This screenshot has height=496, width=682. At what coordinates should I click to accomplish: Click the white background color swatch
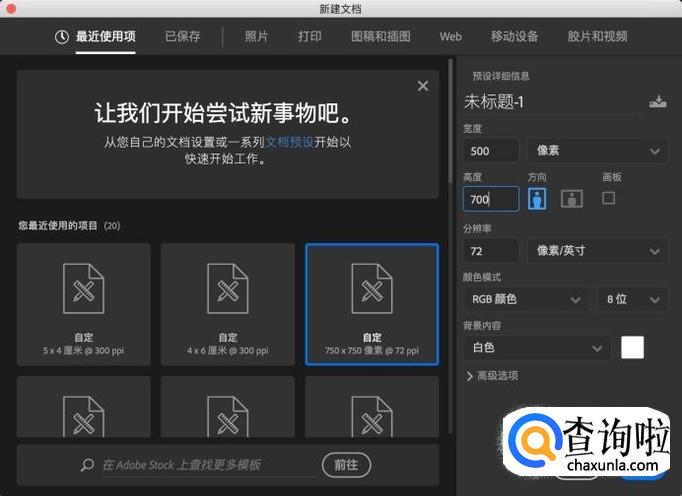click(632, 348)
